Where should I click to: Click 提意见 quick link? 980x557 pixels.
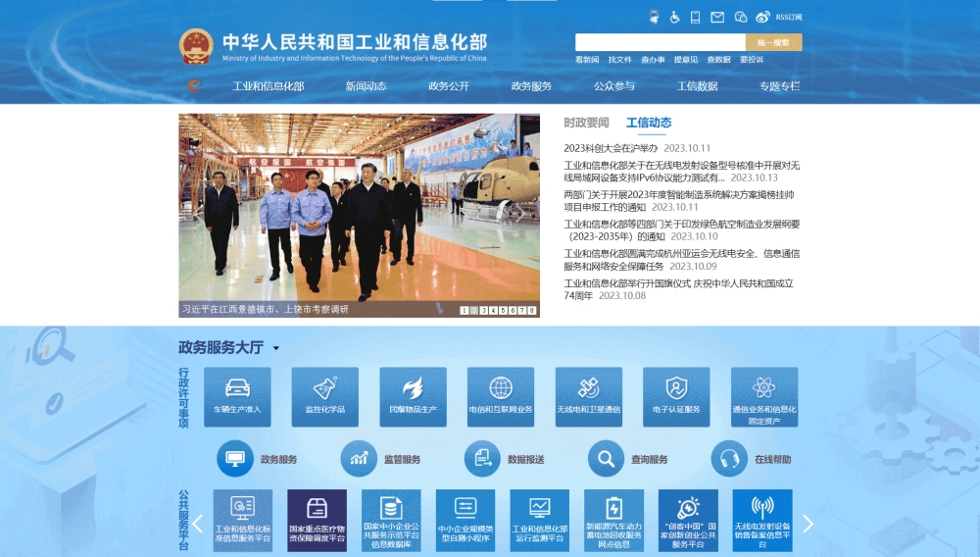tap(686, 60)
